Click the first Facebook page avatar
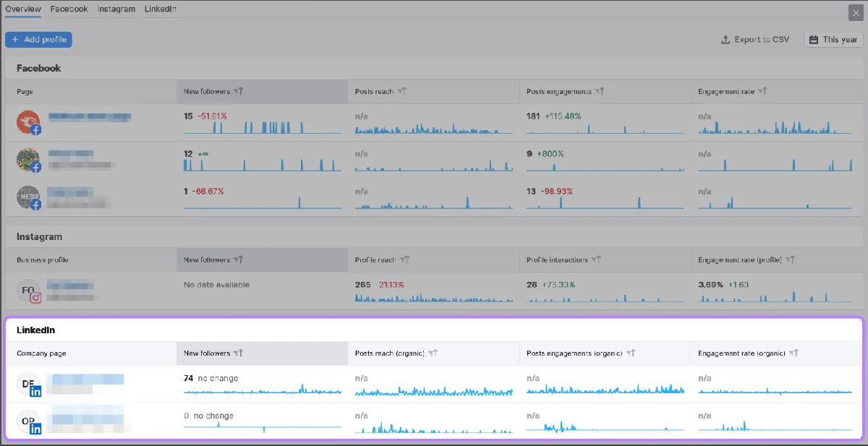The image size is (868, 446). 28,122
